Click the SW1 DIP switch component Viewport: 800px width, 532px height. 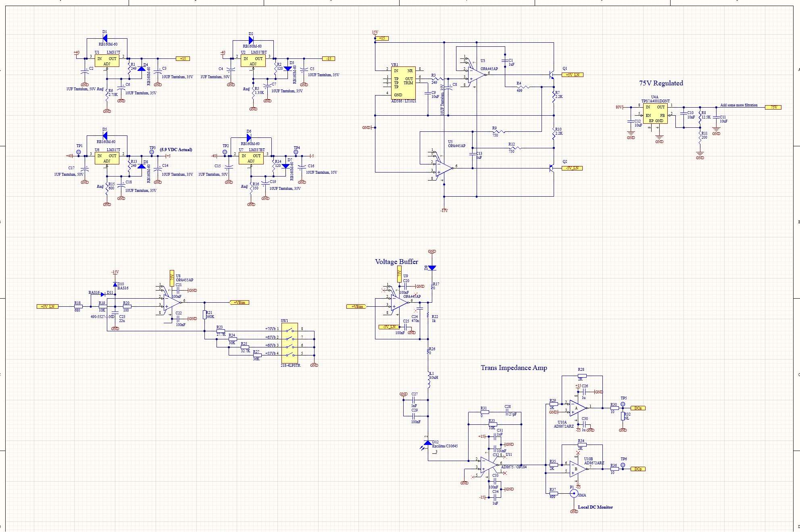pos(290,343)
